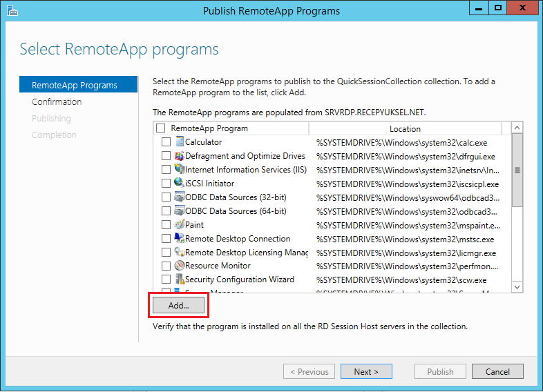543x392 pixels.
Task: Click the ODBC Data Sources (64-bit) icon
Action: [x=180, y=210]
